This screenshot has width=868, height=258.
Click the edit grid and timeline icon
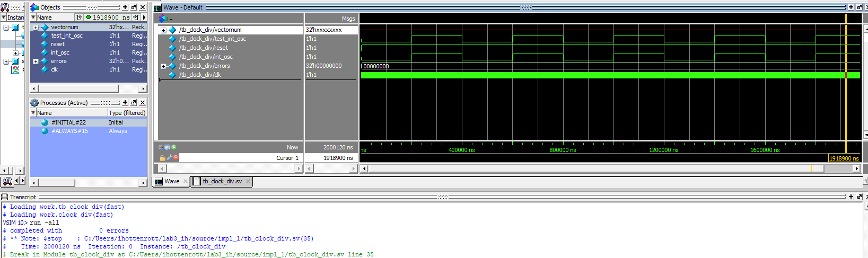pyautogui.click(x=167, y=147)
